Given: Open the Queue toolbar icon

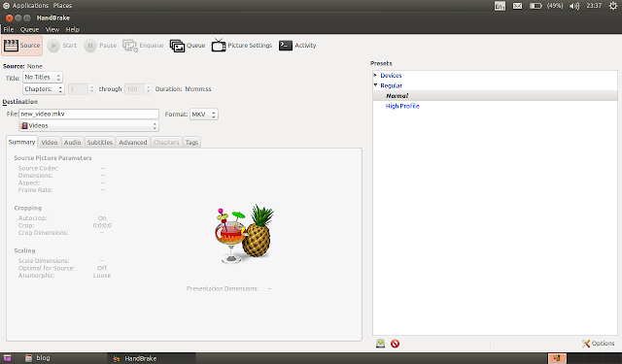Looking at the screenshot, I should pos(177,46).
